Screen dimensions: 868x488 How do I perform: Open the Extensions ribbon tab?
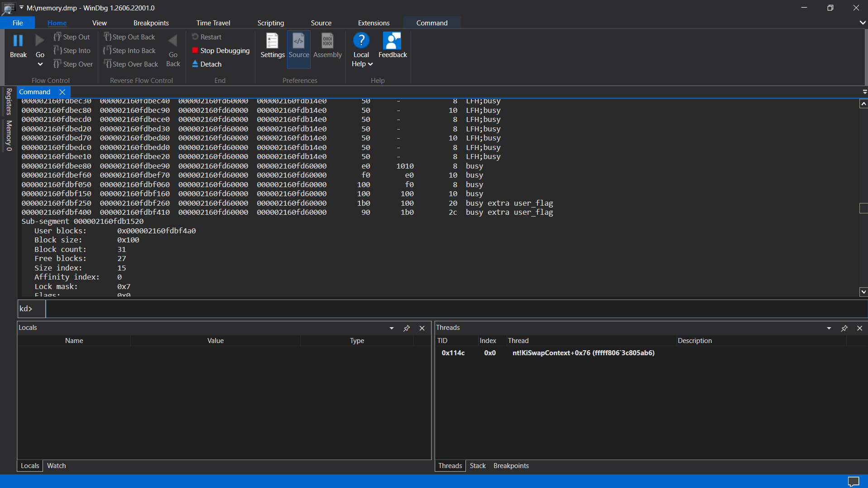point(374,23)
